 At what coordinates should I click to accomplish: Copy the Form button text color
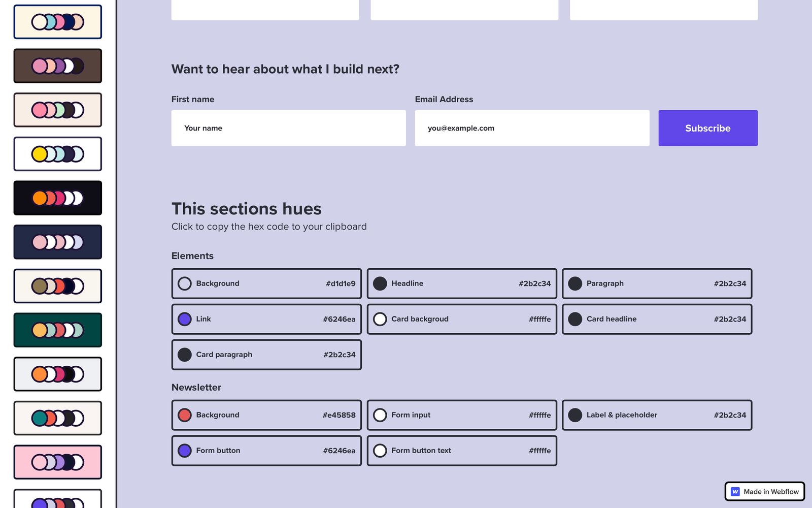click(x=462, y=451)
